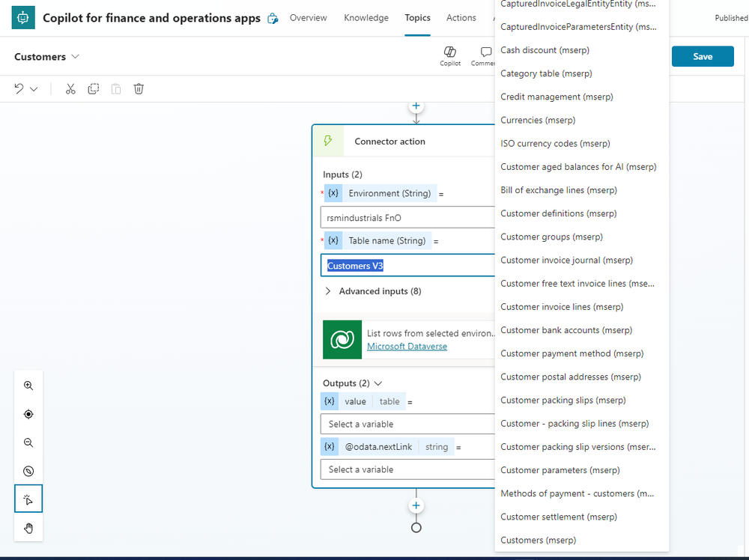Image resolution: width=749 pixels, height=560 pixels.
Task: Select Customer - packing slip lines
Action: pyautogui.click(x=582, y=424)
